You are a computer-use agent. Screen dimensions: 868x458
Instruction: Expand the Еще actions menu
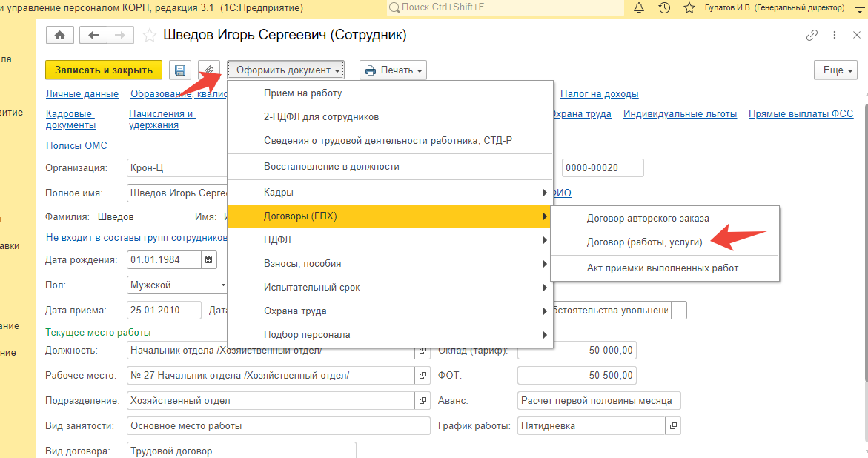[x=834, y=70]
